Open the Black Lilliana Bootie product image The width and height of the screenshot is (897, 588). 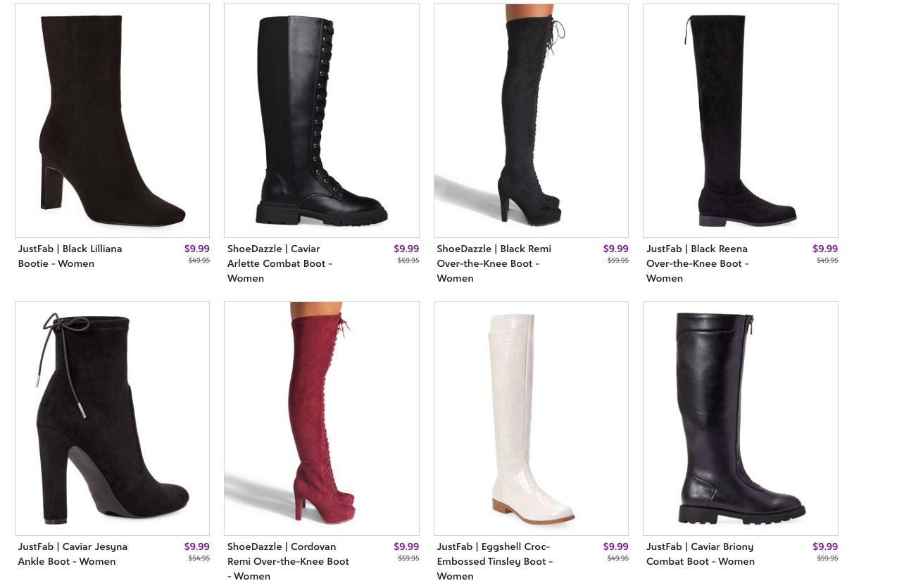coord(112,120)
